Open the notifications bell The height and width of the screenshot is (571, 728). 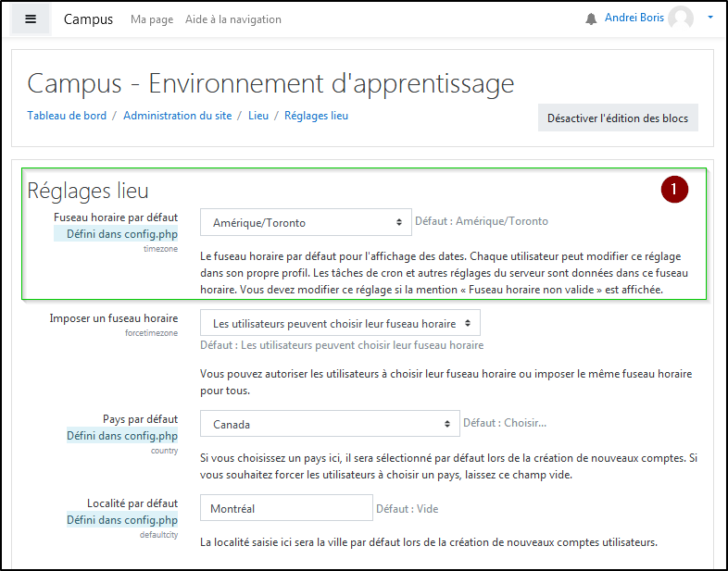[591, 19]
